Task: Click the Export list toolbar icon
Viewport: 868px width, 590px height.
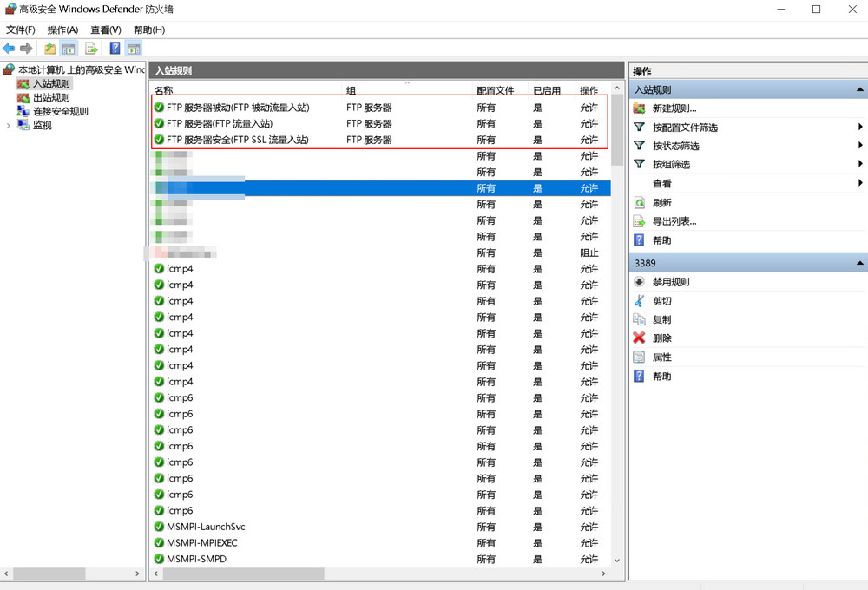Action: pos(91,49)
